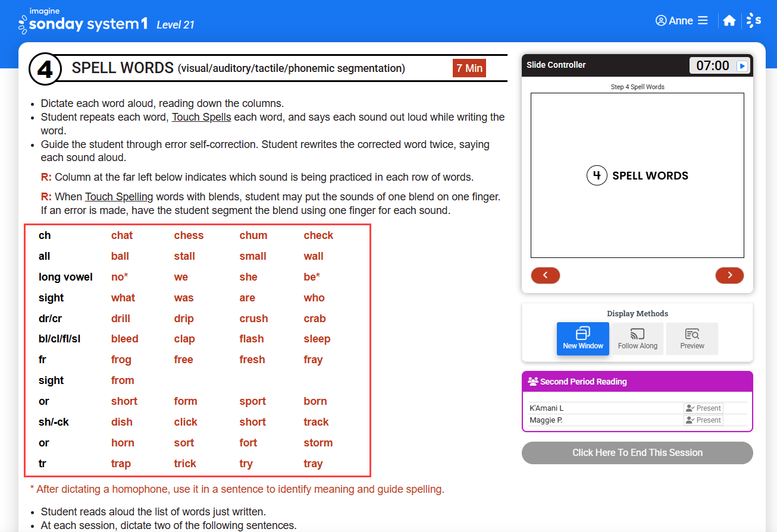Click the Anne user account icon
This screenshot has width=777, height=532.
(x=661, y=21)
